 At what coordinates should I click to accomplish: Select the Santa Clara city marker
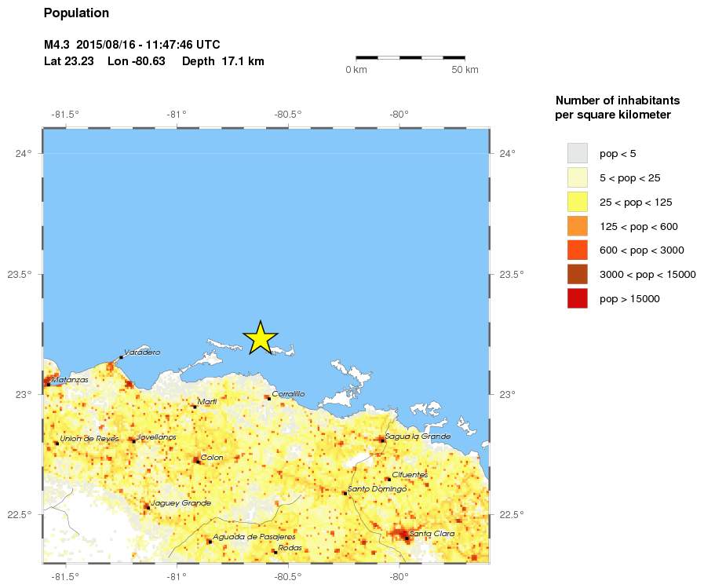(x=407, y=538)
